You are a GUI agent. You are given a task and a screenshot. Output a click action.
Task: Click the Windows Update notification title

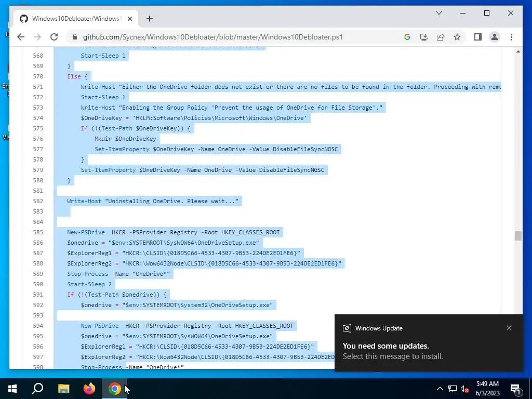(379, 328)
